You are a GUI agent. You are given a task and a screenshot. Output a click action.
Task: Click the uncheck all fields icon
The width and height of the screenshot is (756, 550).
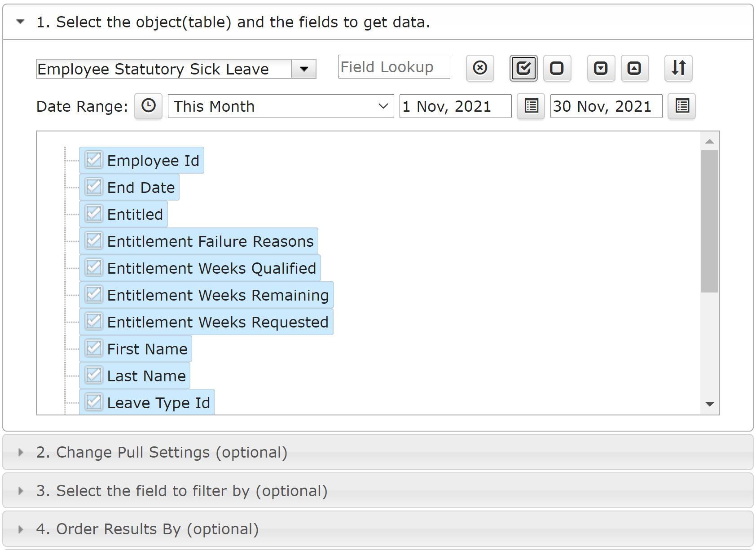tap(557, 68)
